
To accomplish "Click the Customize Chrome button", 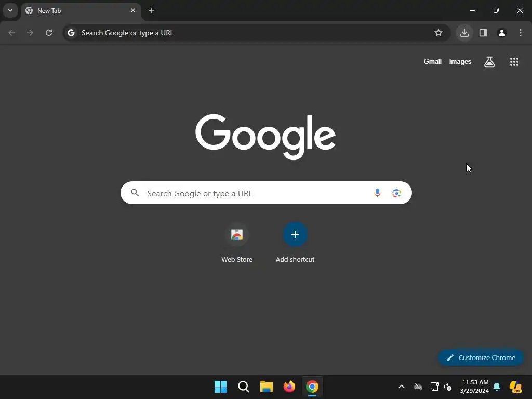I will coord(481,357).
